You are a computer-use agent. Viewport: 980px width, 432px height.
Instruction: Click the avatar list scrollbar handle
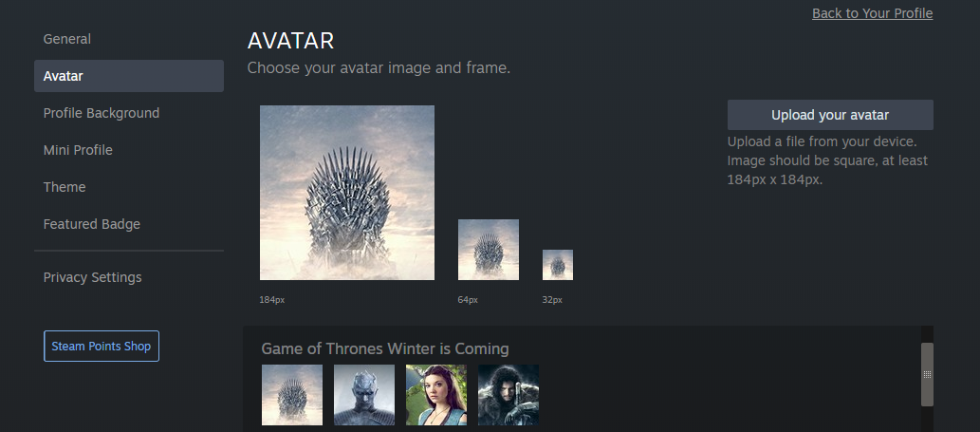click(927, 374)
